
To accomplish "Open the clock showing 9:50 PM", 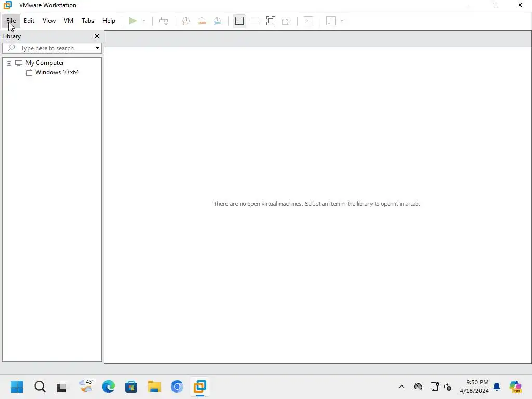I will pyautogui.click(x=474, y=387).
